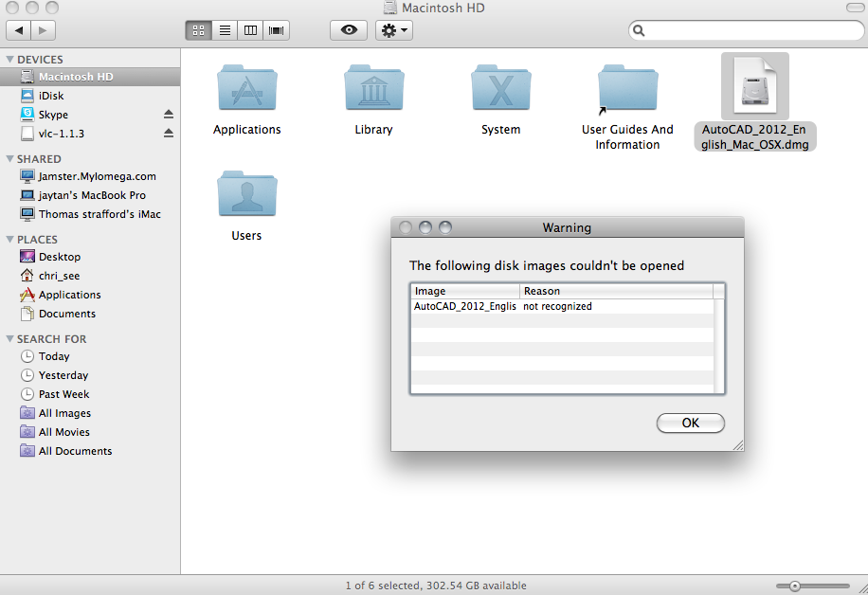Switch to column view
Viewport: 868px width, 595px height.
[250, 30]
